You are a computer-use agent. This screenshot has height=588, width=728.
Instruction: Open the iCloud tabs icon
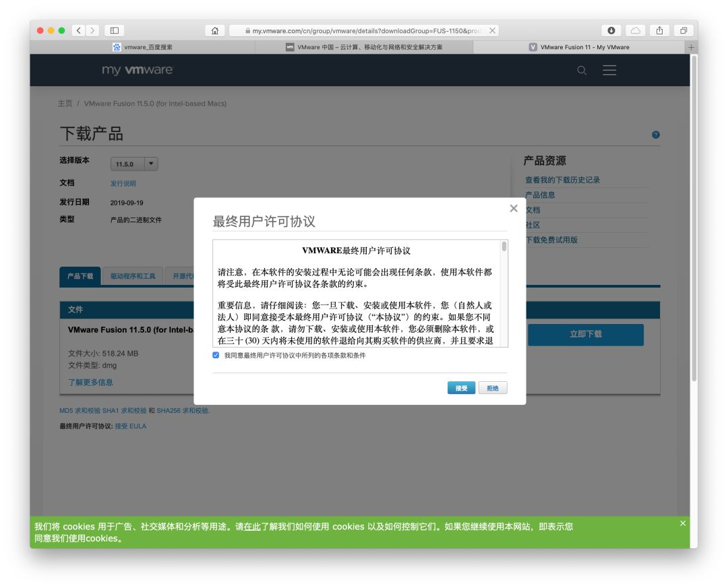coord(636,30)
